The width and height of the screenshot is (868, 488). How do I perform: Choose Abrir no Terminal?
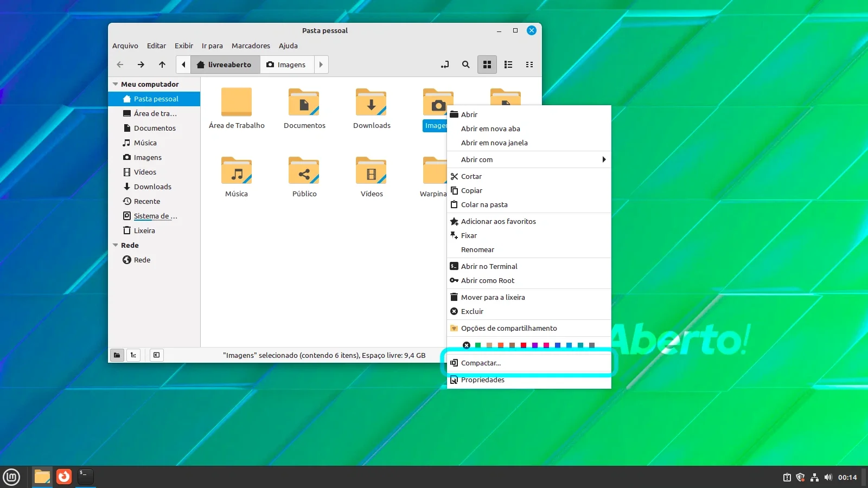coord(529,266)
